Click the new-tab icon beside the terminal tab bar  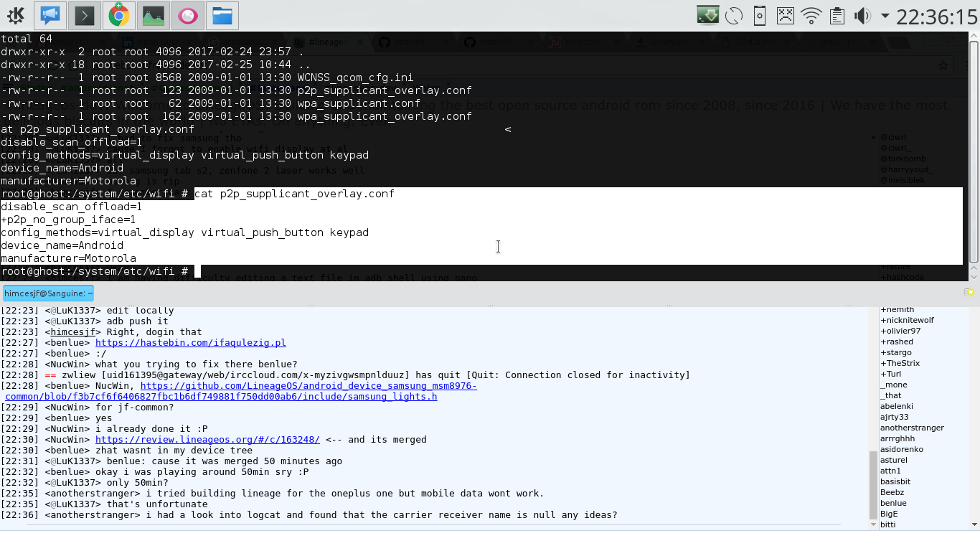(x=969, y=292)
